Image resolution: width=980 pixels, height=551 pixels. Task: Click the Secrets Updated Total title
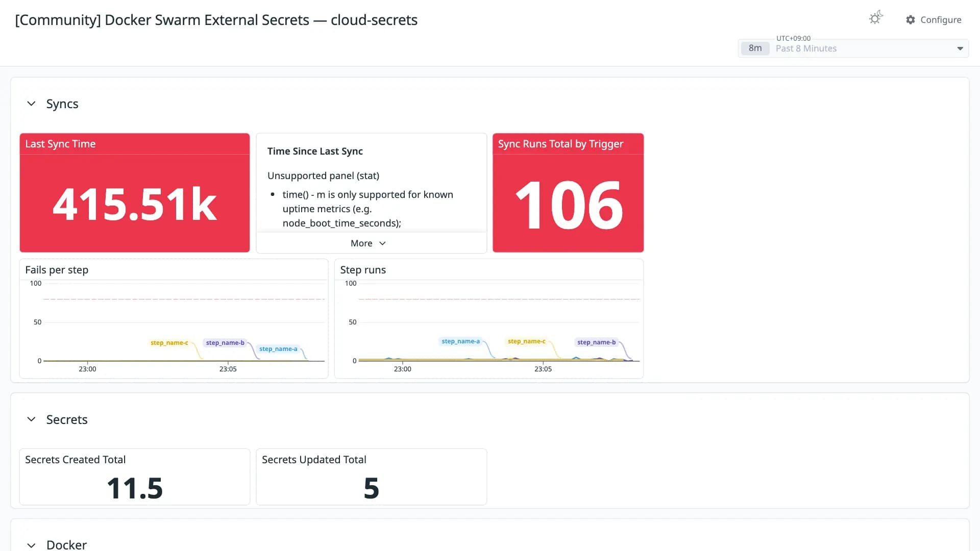click(x=314, y=460)
